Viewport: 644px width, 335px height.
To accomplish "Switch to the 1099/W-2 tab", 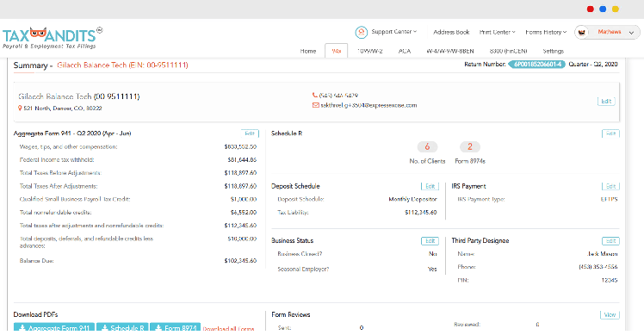I will (x=369, y=51).
